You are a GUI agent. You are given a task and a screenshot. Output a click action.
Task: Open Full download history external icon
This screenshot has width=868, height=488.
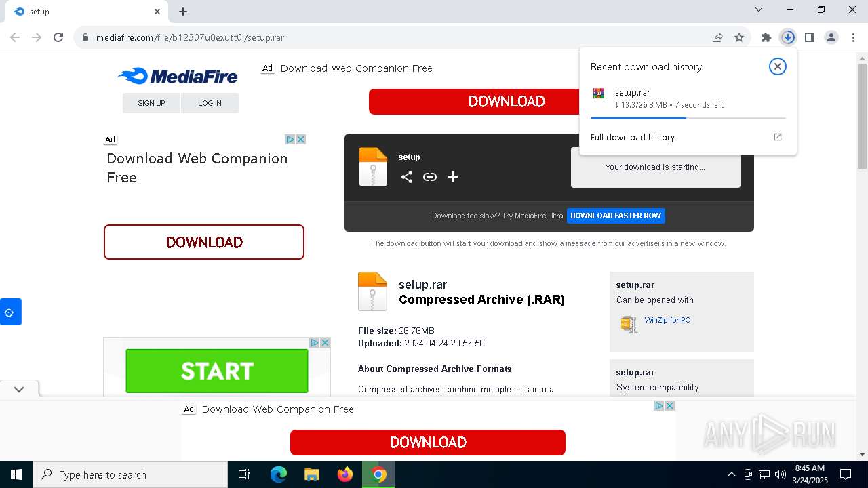click(x=778, y=137)
